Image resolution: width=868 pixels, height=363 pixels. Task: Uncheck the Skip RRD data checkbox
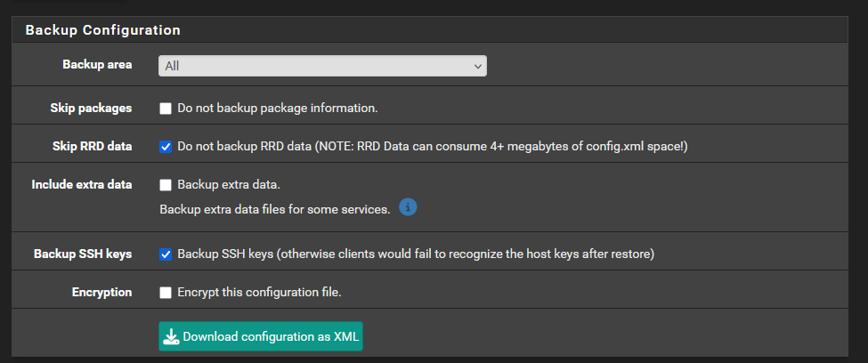click(165, 147)
